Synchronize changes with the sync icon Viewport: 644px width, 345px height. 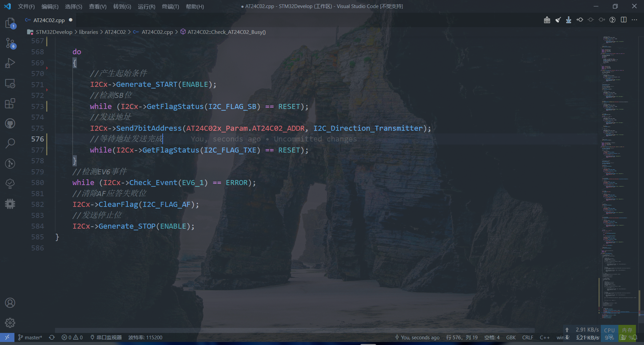52,337
